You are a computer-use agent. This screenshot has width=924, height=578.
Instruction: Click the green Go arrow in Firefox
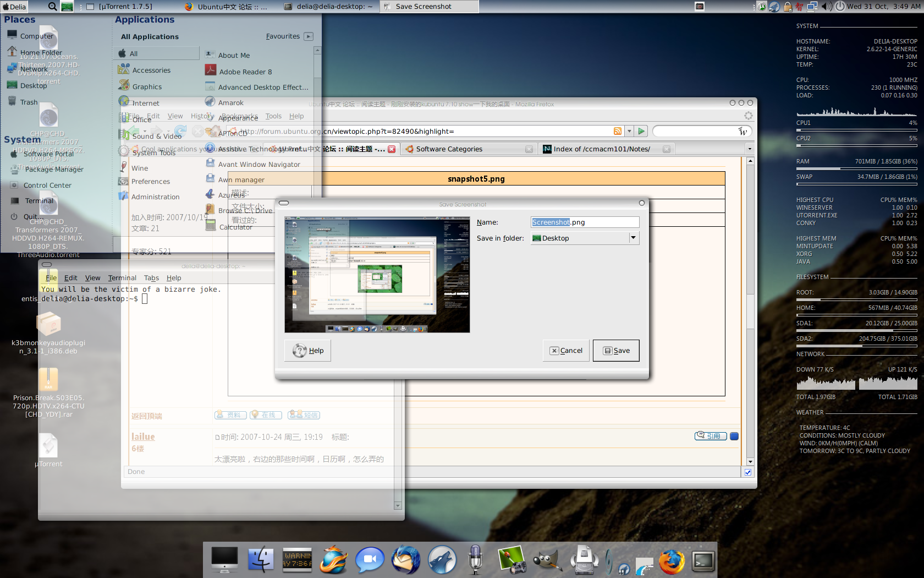click(x=641, y=131)
